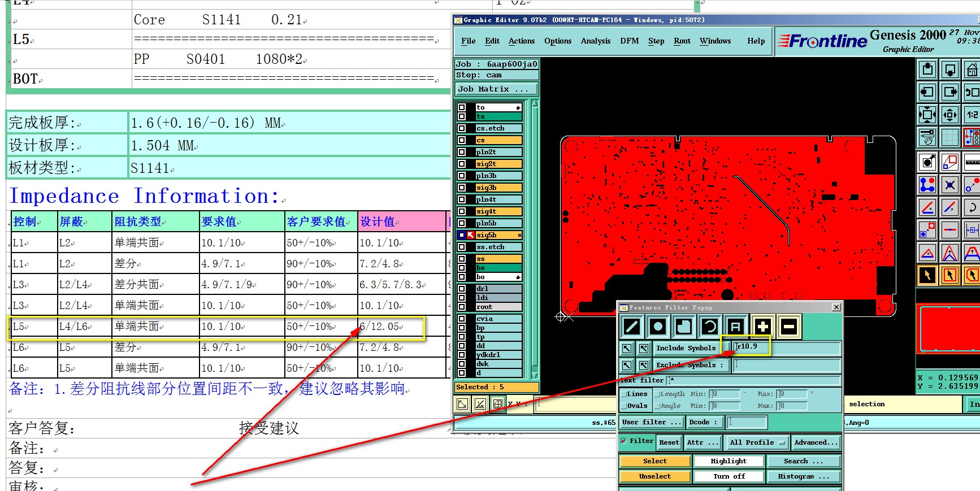
Task: Click the pick-symbol arrow beside Include Symbols
Action: (627, 349)
